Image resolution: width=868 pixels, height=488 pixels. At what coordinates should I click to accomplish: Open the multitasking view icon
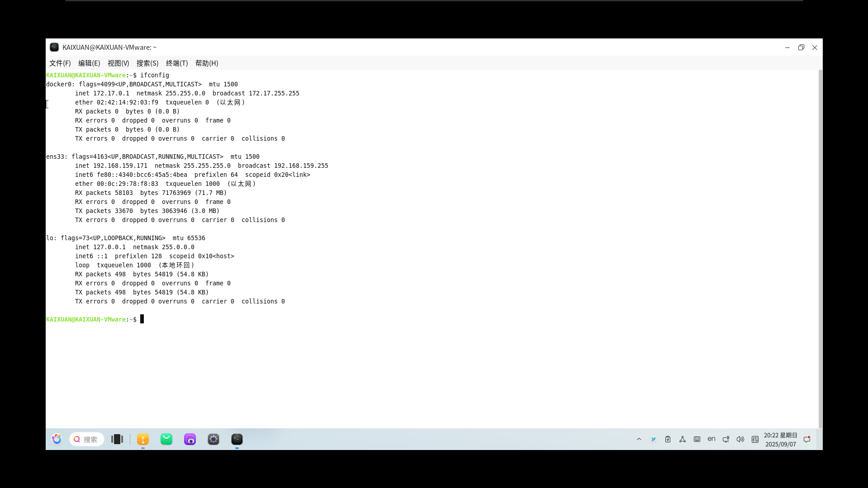tap(117, 439)
